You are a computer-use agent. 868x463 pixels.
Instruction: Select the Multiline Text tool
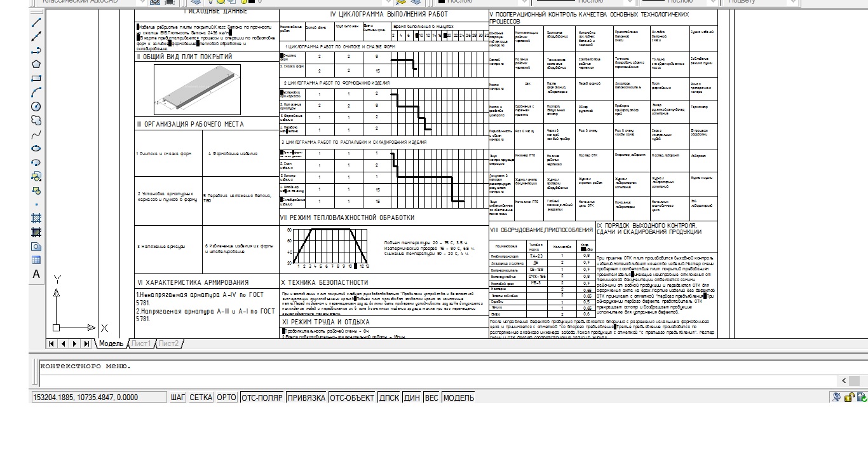click(x=36, y=274)
